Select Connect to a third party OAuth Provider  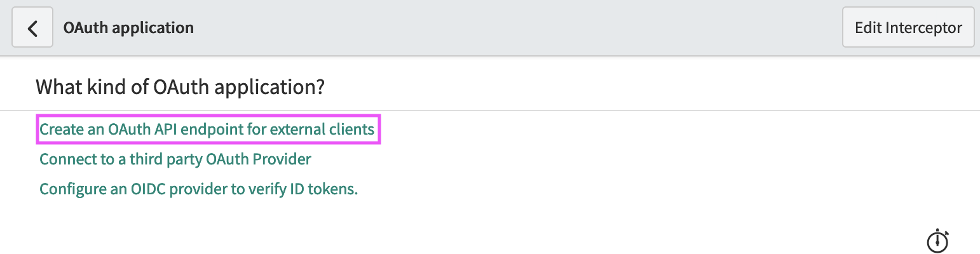(175, 159)
